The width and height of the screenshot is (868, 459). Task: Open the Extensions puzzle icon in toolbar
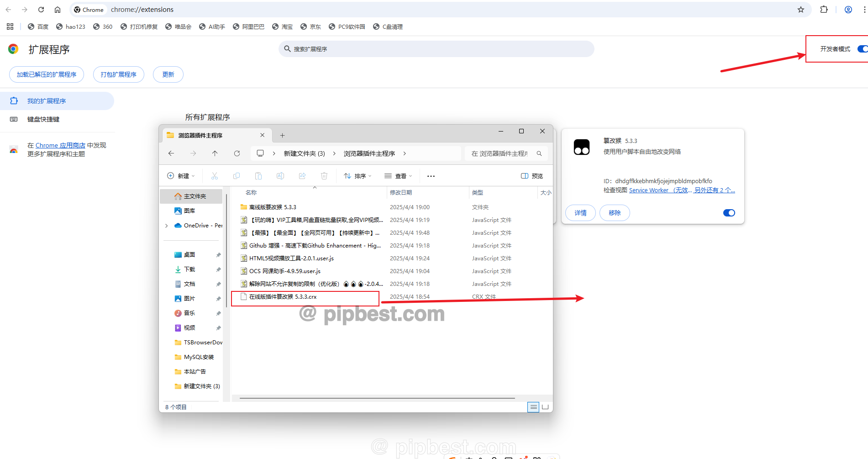coord(824,10)
